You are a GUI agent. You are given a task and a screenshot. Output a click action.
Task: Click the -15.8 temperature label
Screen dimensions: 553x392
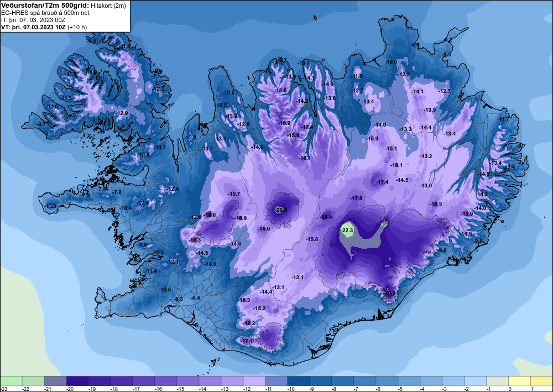pos(312,239)
